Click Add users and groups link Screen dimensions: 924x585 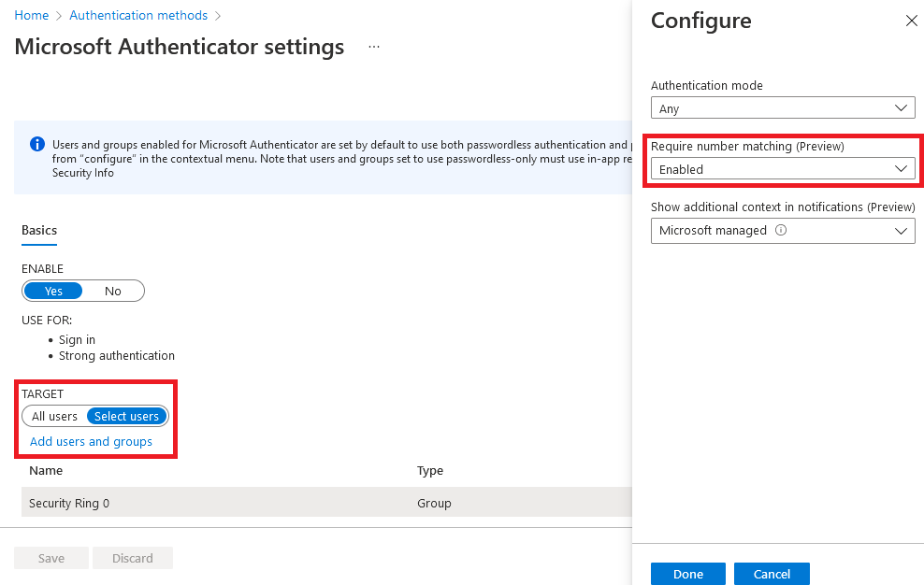pyautogui.click(x=91, y=442)
